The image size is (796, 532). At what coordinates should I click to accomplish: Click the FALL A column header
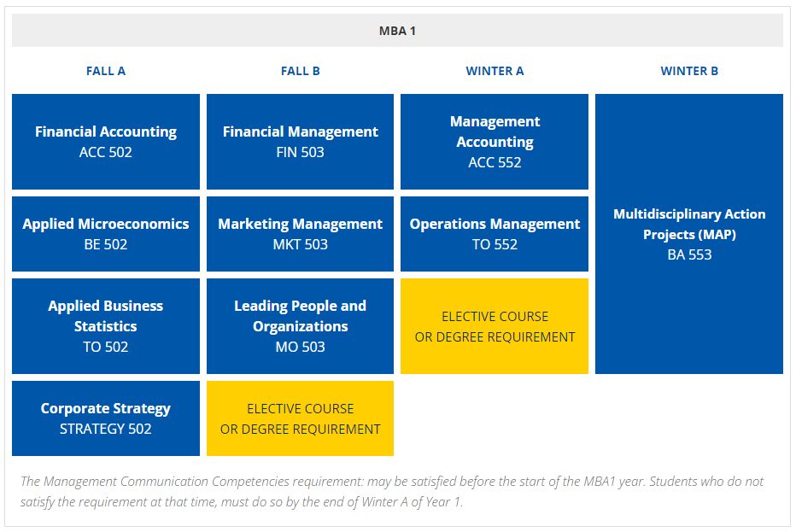(x=106, y=71)
